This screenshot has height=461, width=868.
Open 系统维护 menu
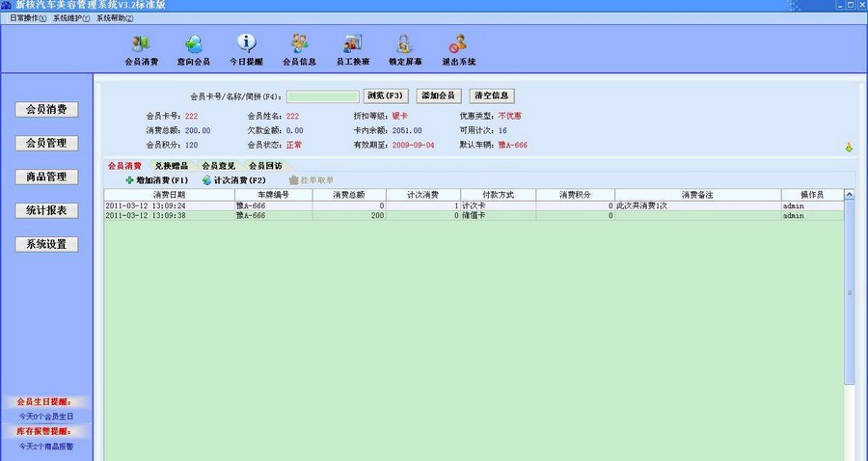click(x=71, y=18)
